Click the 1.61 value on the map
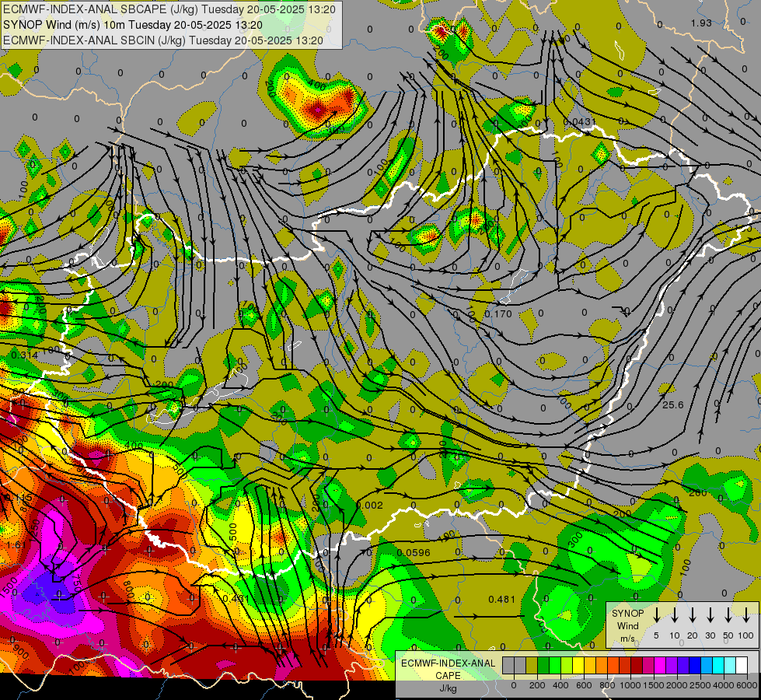The height and width of the screenshot is (700, 761). coord(16,545)
